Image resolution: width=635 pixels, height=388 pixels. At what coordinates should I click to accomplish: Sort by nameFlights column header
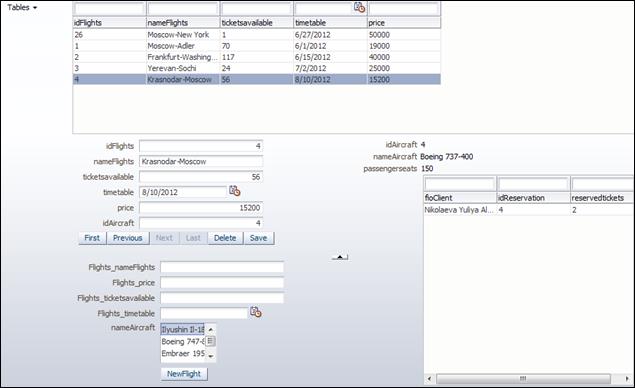(x=183, y=23)
